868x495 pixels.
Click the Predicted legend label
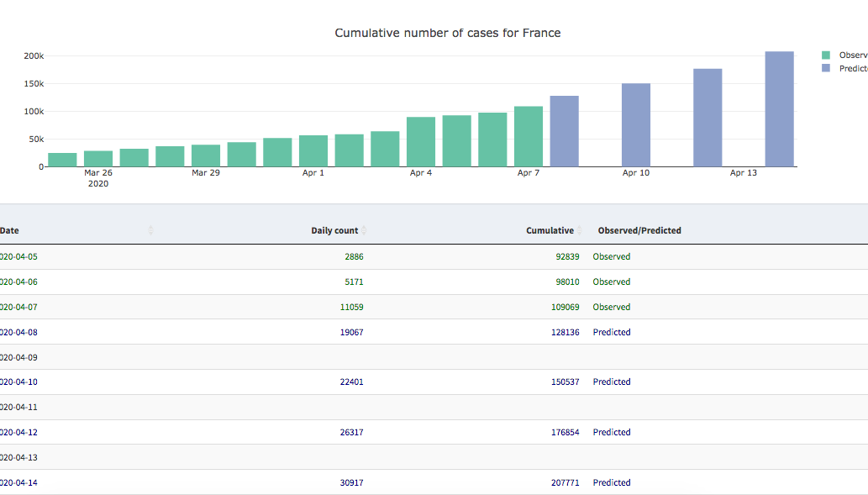(852, 68)
